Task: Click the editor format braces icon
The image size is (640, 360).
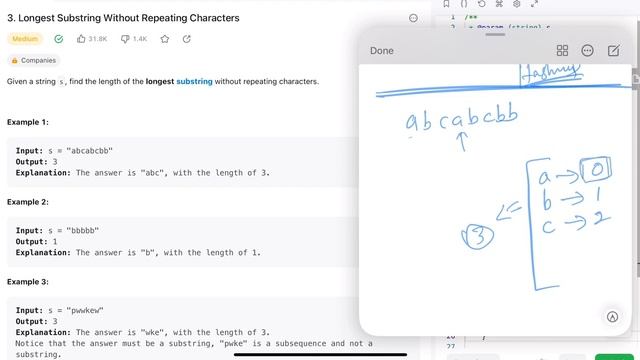Action: [464, 4]
